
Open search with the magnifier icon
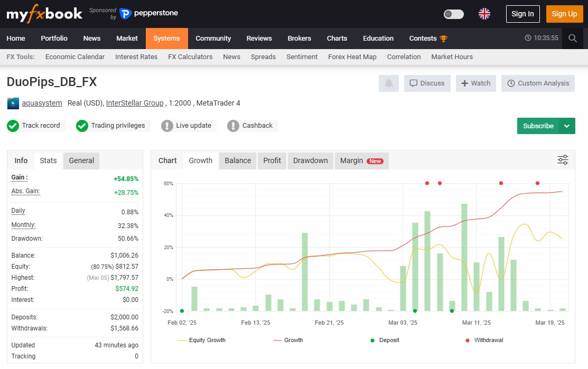[573, 38]
